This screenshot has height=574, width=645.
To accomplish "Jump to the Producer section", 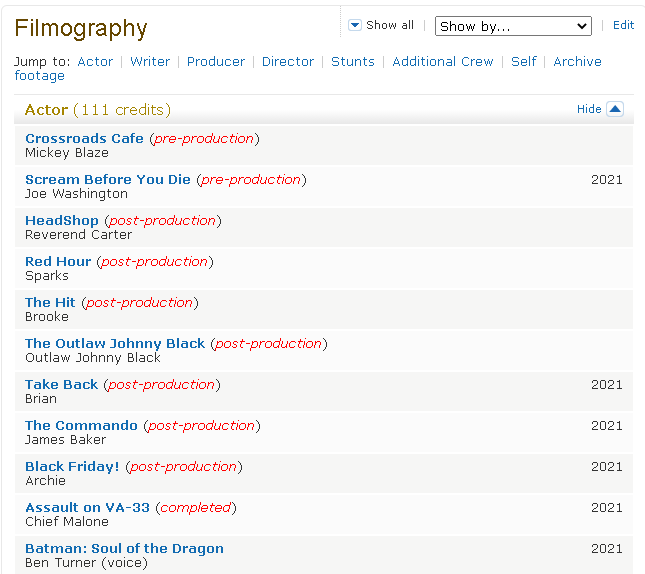I will (216, 61).
